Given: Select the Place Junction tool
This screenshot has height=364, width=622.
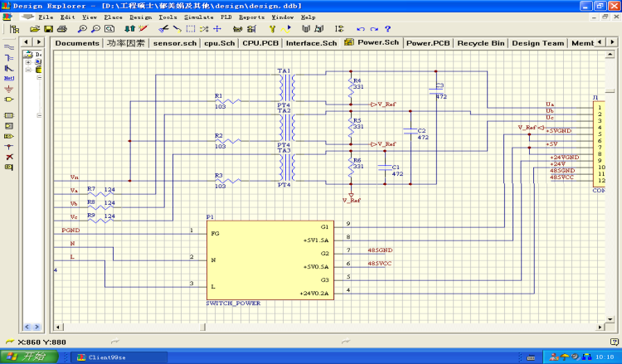Looking at the screenshot, I should (9, 145).
